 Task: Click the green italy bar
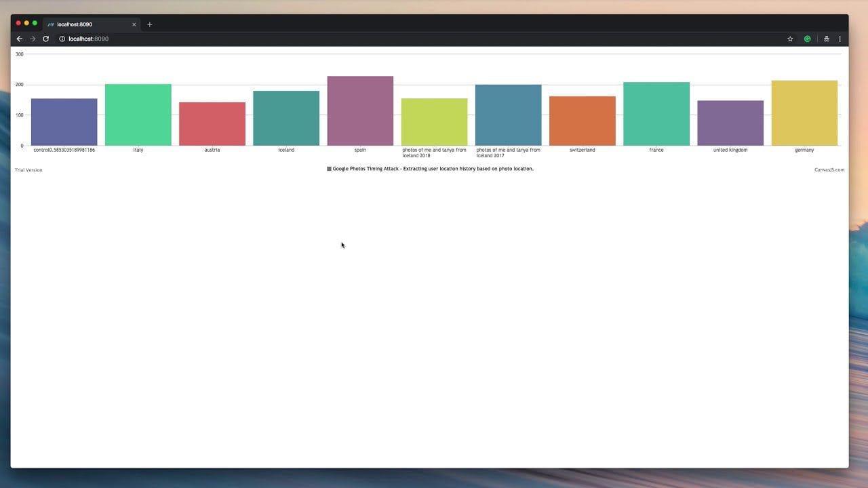click(138, 115)
